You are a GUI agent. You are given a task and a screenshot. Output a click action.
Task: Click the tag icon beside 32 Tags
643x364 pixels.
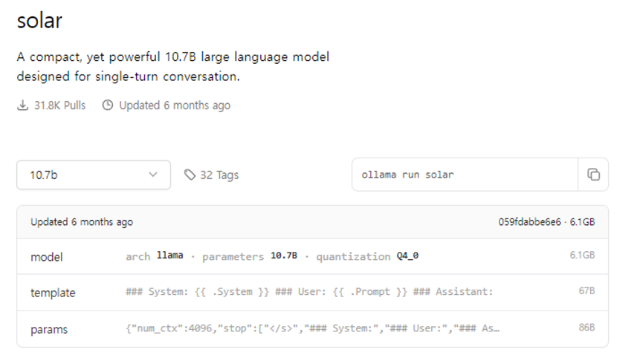coord(190,175)
